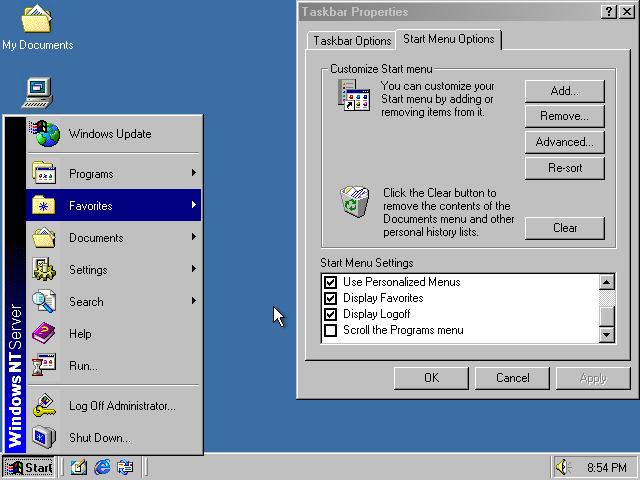Click the Documents folder icon in Start menu
The width and height of the screenshot is (640, 480).
(x=44, y=238)
